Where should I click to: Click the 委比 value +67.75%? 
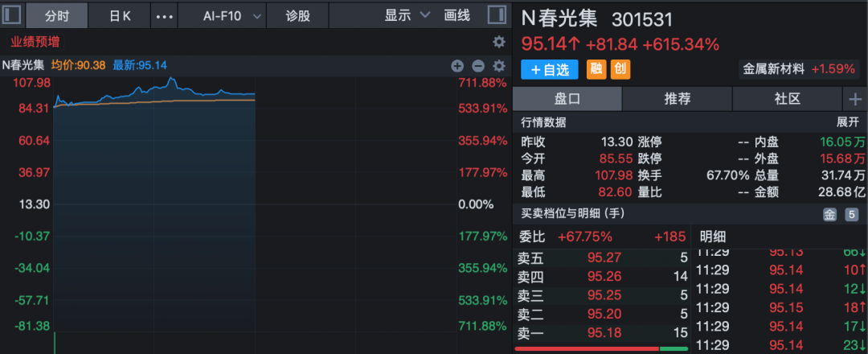(584, 237)
